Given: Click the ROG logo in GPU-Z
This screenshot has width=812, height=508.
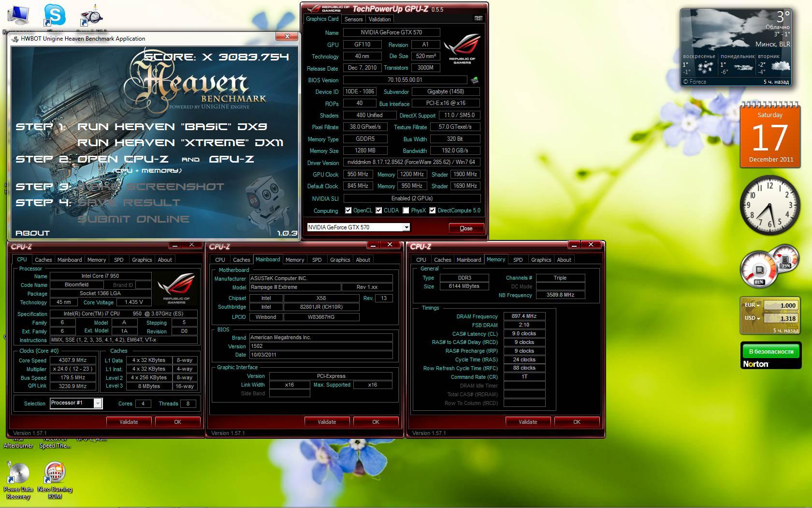Looking at the screenshot, I should 462,50.
